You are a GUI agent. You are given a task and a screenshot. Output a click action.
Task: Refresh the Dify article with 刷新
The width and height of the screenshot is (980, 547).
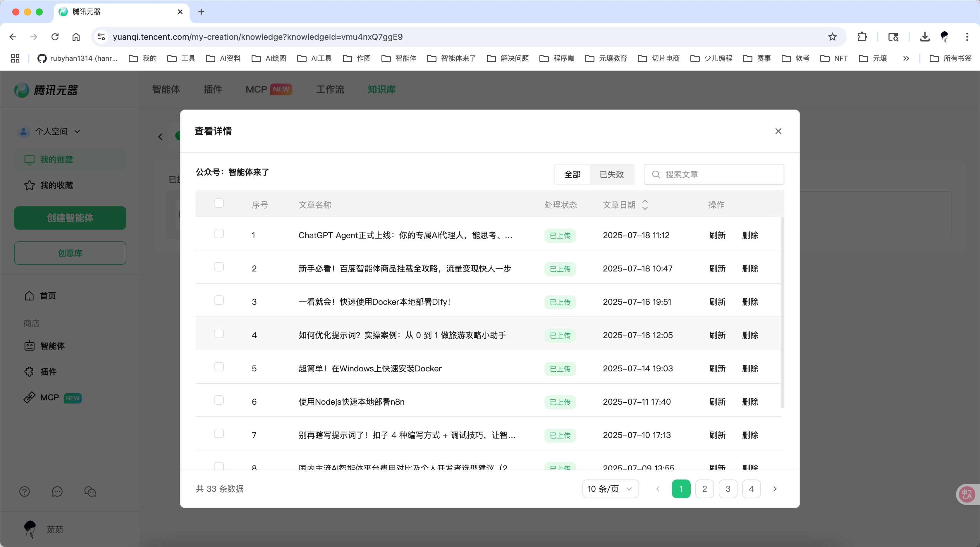pos(717,302)
